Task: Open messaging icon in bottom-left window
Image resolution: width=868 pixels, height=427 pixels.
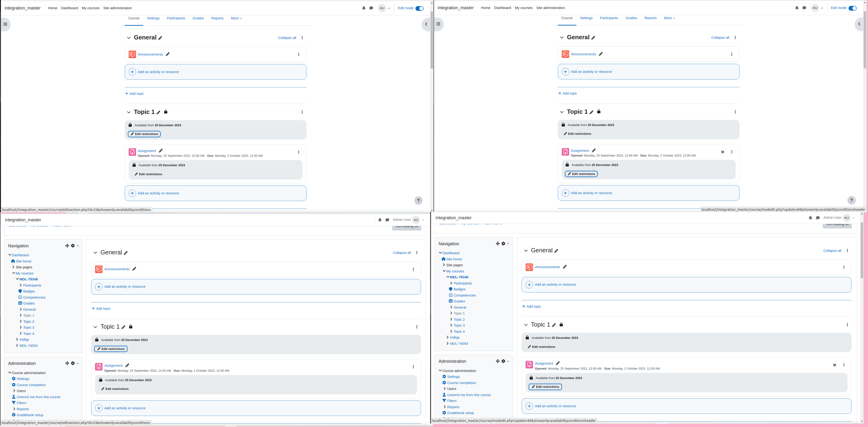Action: click(x=387, y=220)
